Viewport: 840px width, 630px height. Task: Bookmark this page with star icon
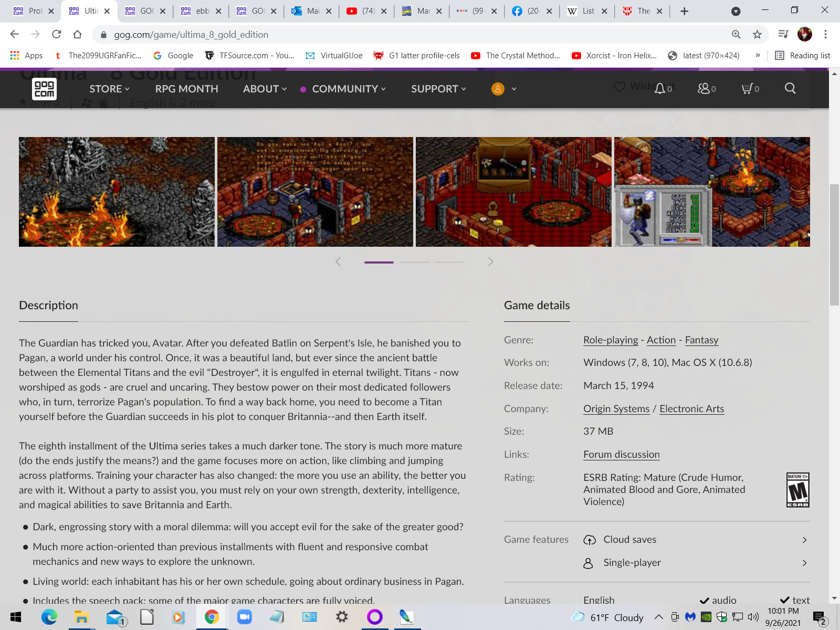pos(757,34)
